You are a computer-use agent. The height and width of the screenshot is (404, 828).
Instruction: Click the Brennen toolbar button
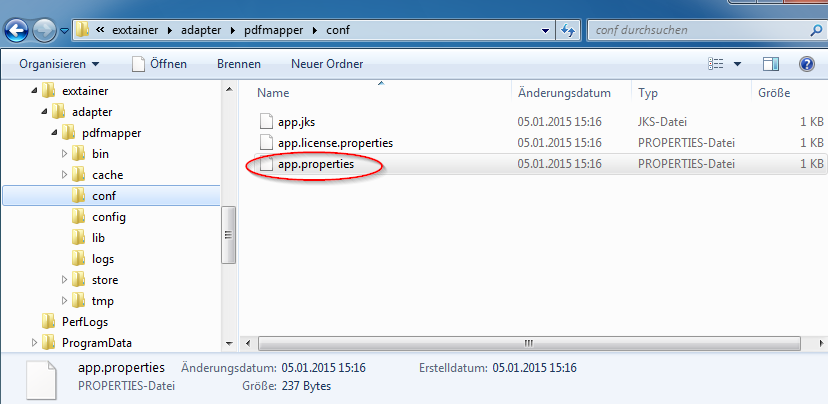coord(239,64)
